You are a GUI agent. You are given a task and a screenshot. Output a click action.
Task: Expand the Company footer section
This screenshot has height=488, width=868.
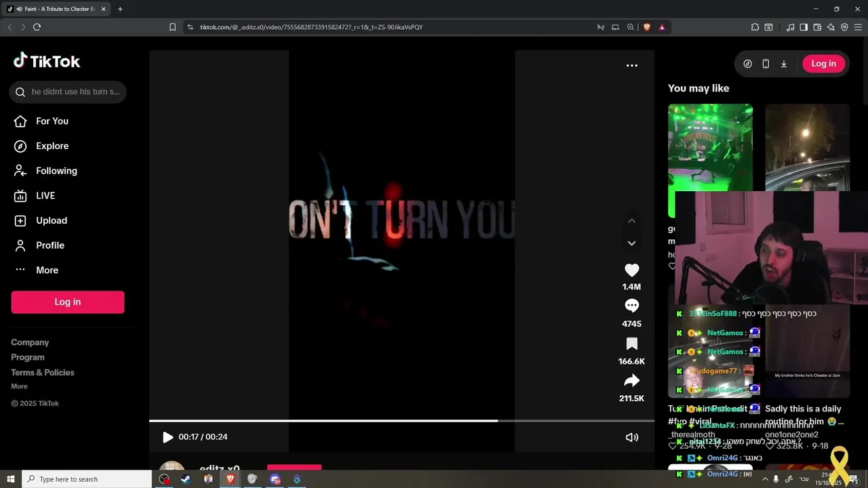pos(30,342)
